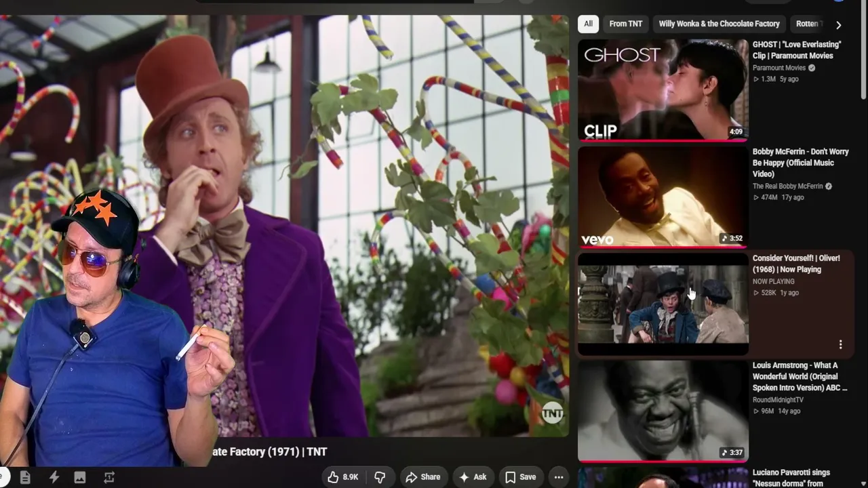Open three-dot menu for Oliver! video
The width and height of the screenshot is (868, 488).
click(x=840, y=344)
